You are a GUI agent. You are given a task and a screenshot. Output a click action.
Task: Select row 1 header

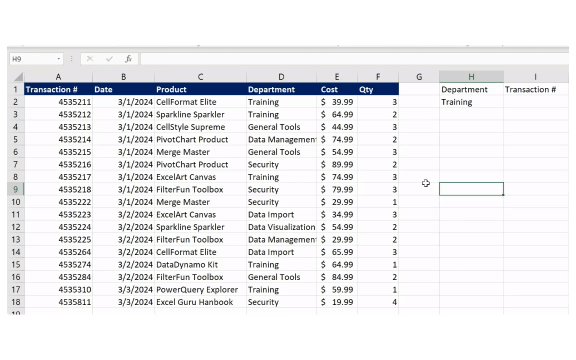pos(15,89)
